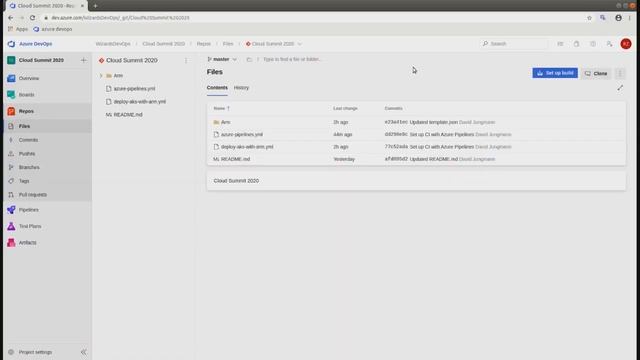Toggle full screen view icon

(x=620, y=88)
